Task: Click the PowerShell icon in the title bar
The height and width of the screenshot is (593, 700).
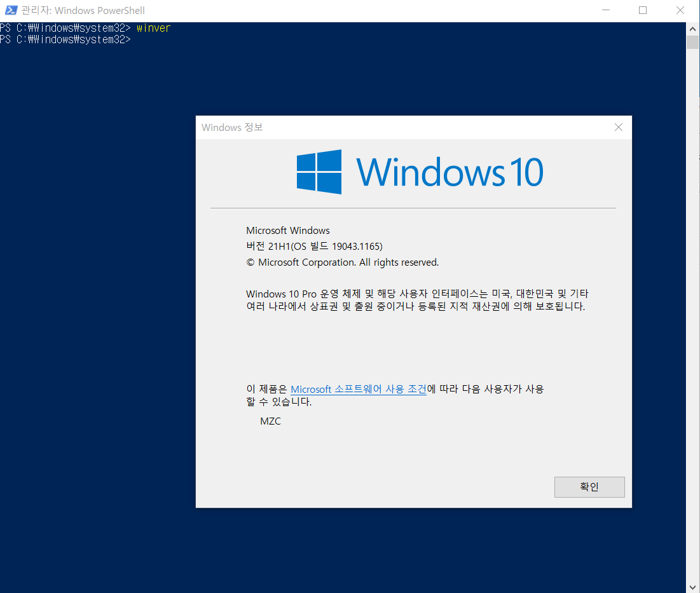Action: coord(11,10)
